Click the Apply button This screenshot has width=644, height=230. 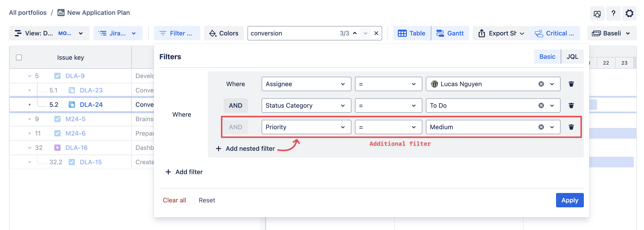coord(570,200)
